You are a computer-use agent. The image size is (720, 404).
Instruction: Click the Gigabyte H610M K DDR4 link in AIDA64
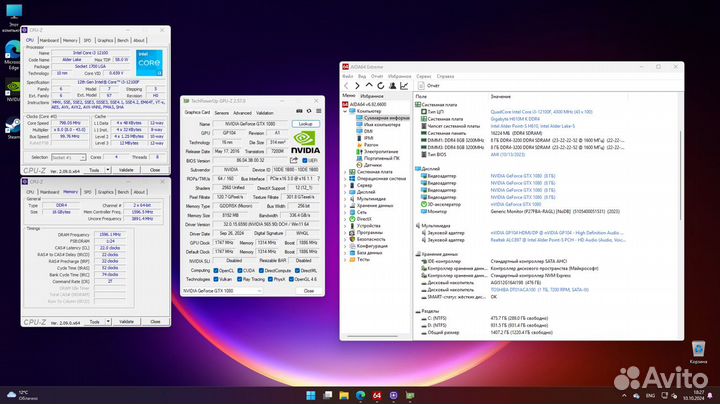pyautogui.click(x=515, y=119)
